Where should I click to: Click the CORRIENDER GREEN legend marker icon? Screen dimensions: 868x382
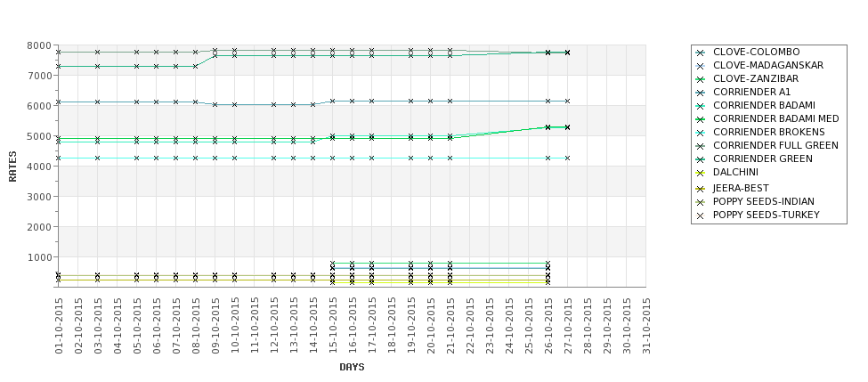[701, 159]
